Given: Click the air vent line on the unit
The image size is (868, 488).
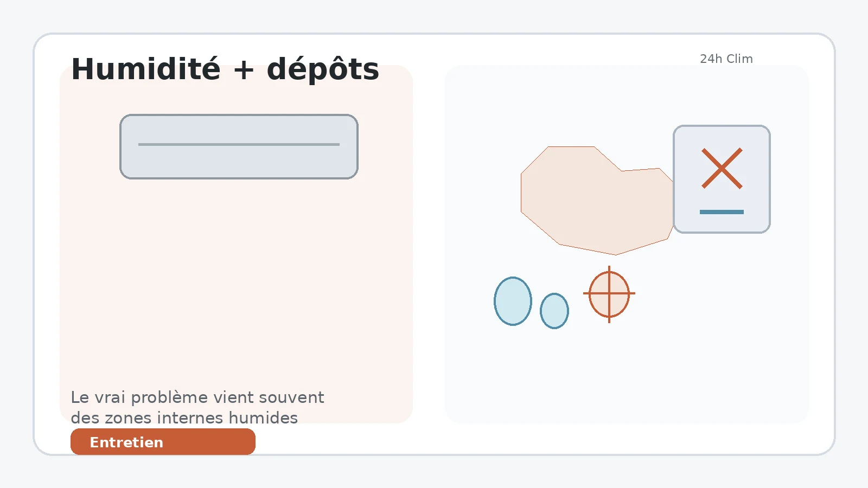Looking at the screenshot, I should pyautogui.click(x=239, y=144).
